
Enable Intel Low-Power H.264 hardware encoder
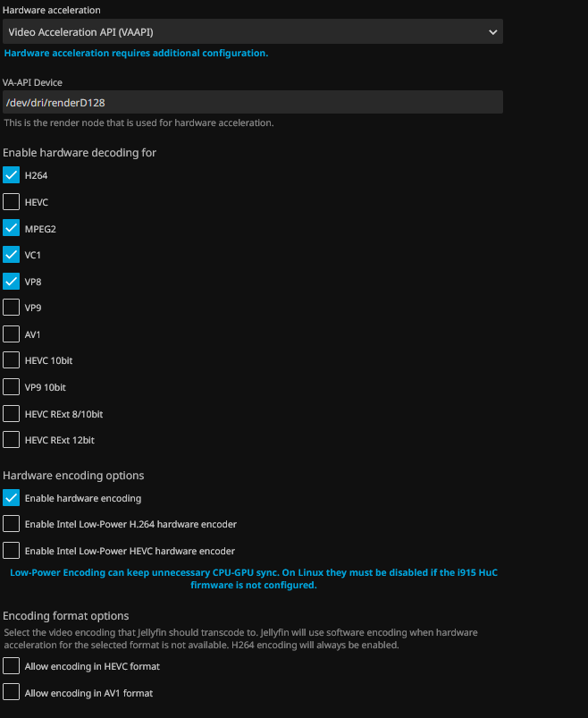coord(12,524)
